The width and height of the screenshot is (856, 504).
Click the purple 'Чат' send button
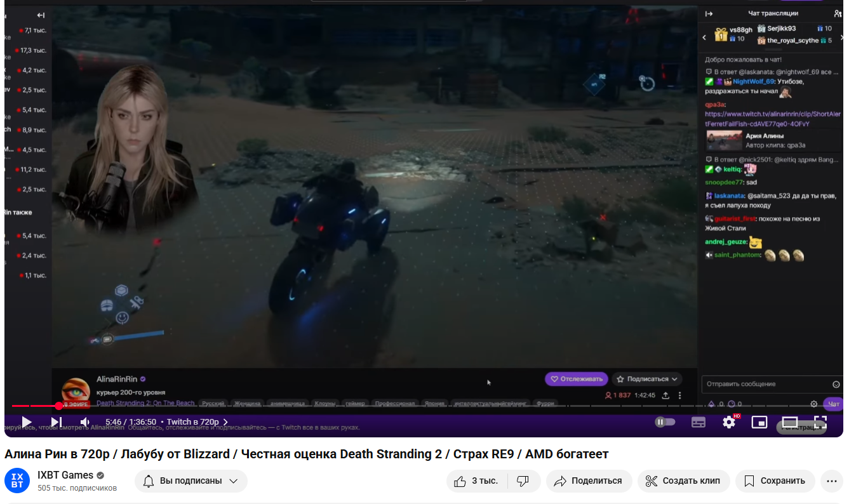[833, 404]
